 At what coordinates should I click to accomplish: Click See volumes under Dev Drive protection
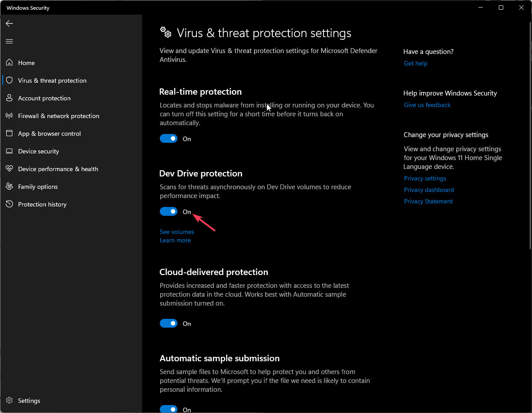[177, 231]
